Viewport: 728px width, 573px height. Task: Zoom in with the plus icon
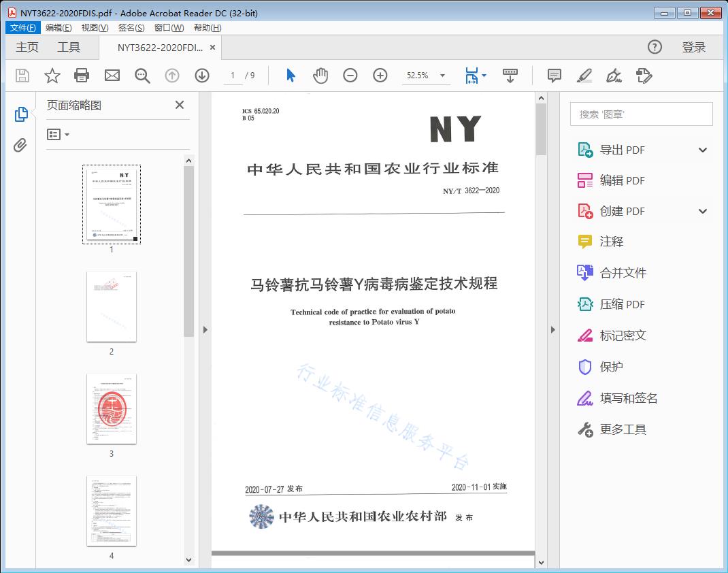(x=380, y=76)
